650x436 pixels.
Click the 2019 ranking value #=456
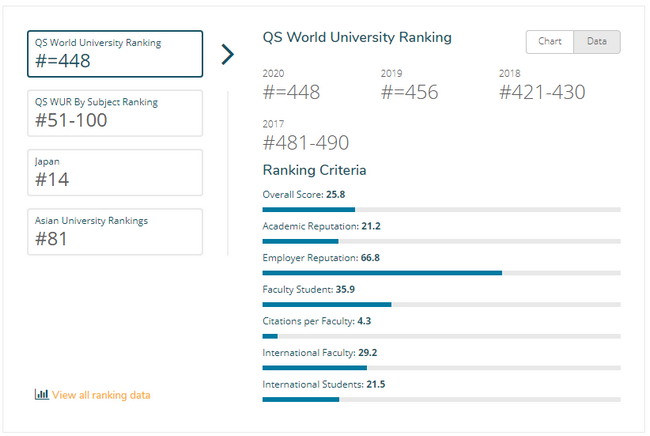tap(410, 92)
